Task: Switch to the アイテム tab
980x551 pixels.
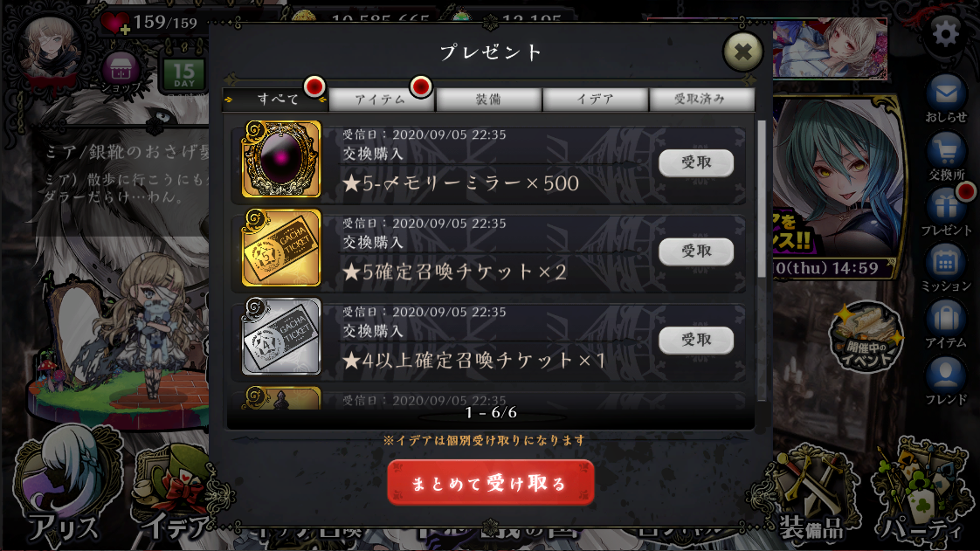Action: pos(381,99)
